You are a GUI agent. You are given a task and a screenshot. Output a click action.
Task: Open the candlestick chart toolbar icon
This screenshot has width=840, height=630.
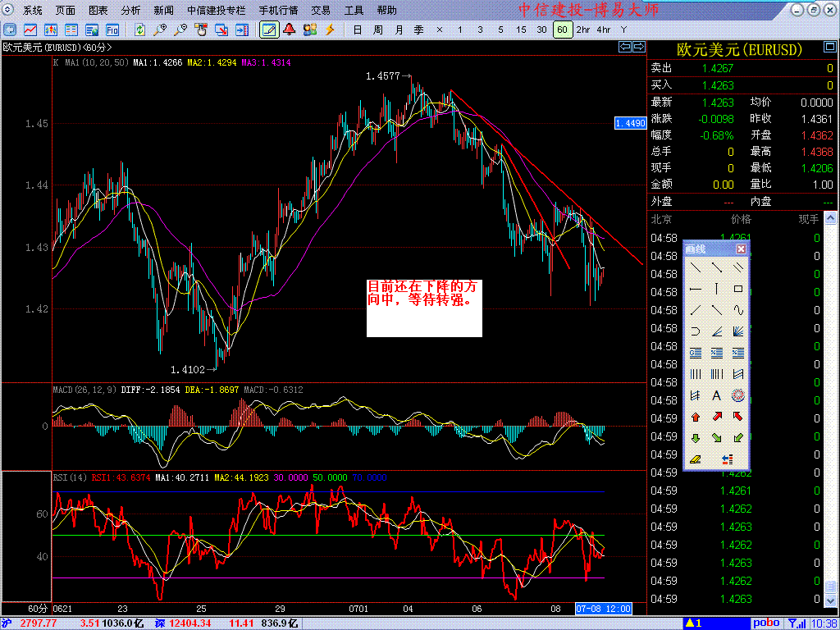51,30
